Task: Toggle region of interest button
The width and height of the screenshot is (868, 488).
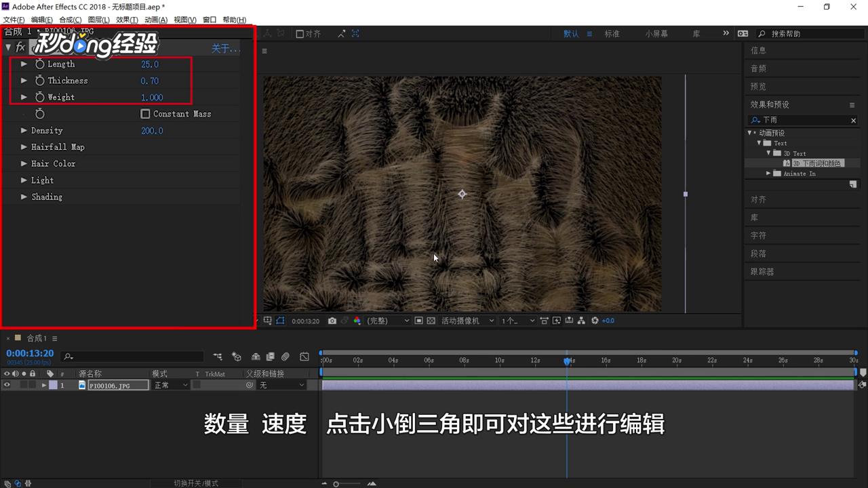Action: tap(418, 321)
